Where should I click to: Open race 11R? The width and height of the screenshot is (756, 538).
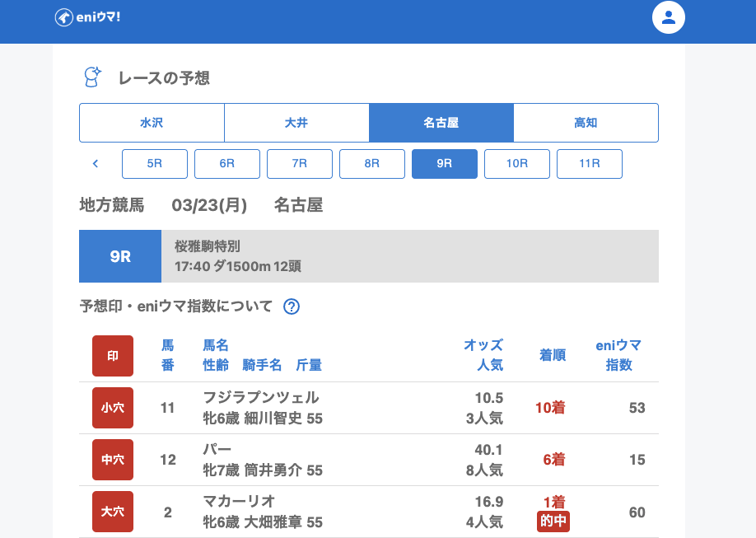[x=590, y=164]
